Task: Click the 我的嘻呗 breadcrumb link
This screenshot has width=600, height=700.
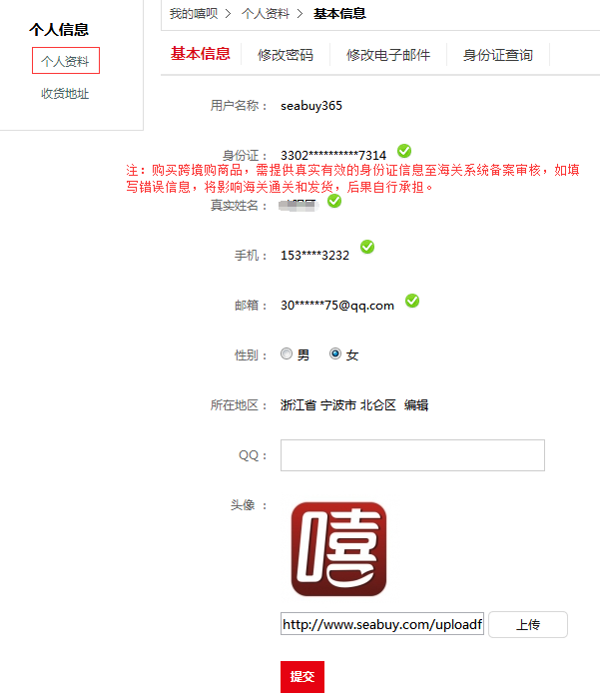Action: pyautogui.click(x=194, y=14)
